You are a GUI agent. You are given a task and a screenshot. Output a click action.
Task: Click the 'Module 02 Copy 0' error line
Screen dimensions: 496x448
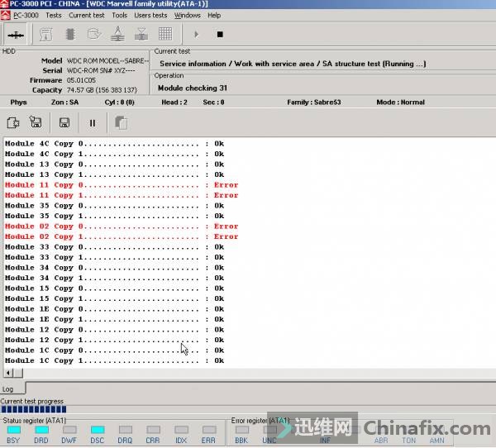click(x=122, y=226)
